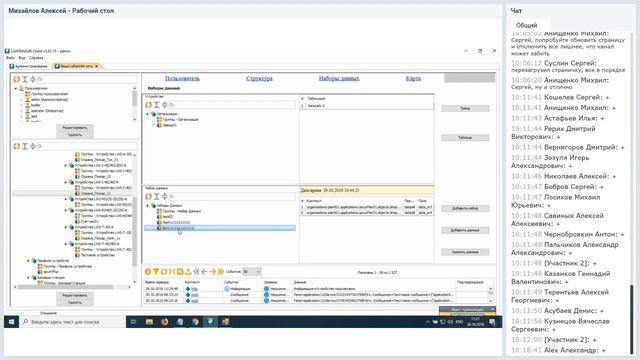Jump to first page of events

point(196,271)
